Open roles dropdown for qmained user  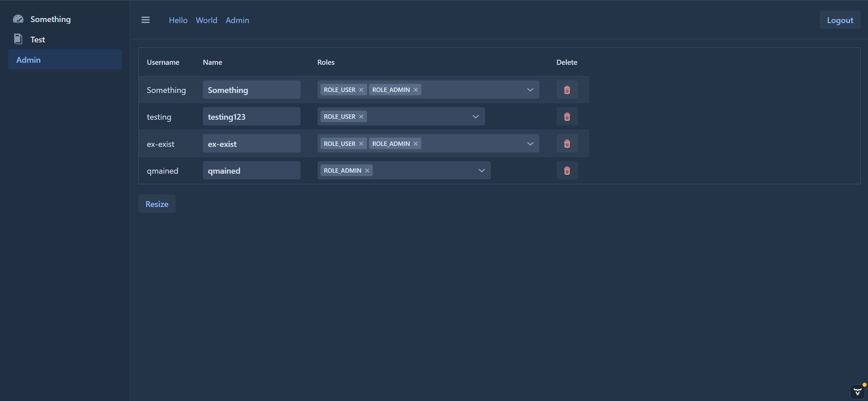[481, 171]
